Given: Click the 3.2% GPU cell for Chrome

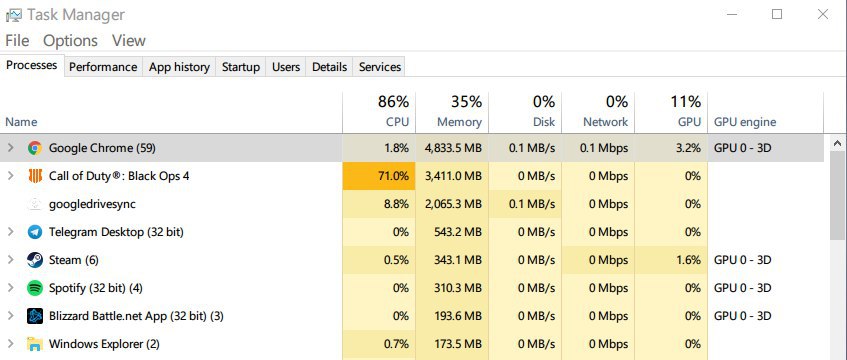Looking at the screenshot, I should (671, 148).
